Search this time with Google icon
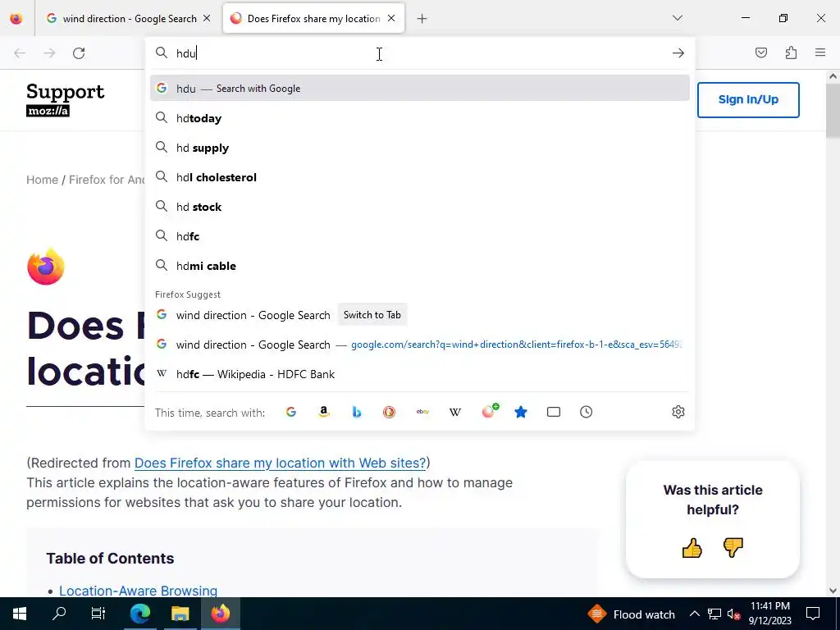This screenshot has width=840, height=630. [x=291, y=412]
